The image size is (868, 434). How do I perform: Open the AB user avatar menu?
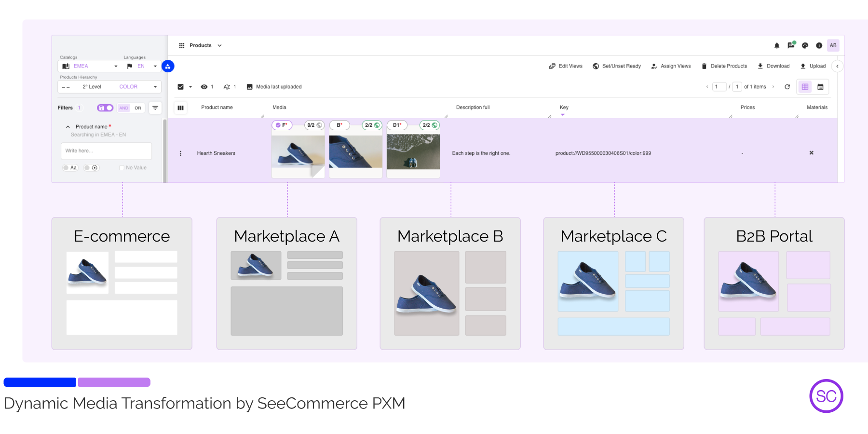coord(833,45)
